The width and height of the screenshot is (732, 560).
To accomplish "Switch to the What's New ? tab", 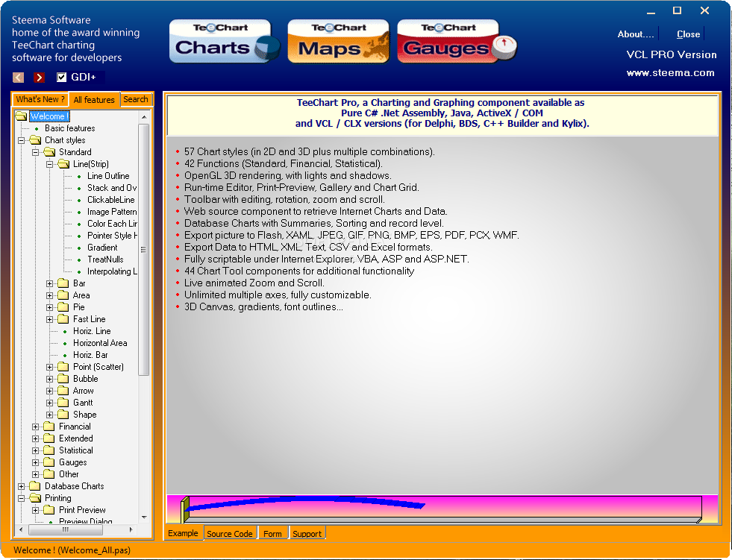I will 40,99.
